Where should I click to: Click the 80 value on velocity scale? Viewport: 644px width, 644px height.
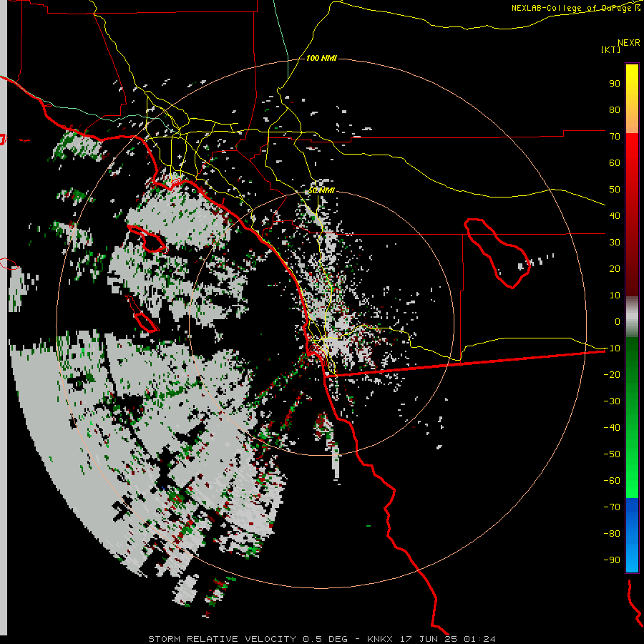pyautogui.click(x=615, y=109)
